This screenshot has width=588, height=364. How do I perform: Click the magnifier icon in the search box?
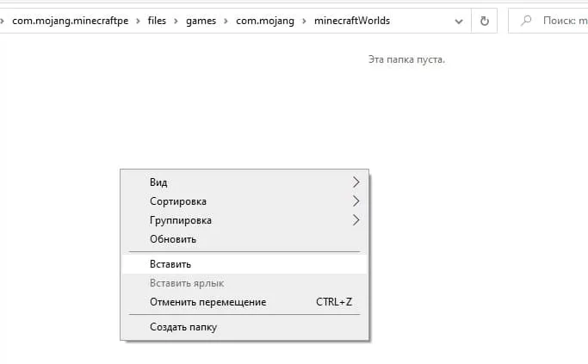click(x=525, y=21)
